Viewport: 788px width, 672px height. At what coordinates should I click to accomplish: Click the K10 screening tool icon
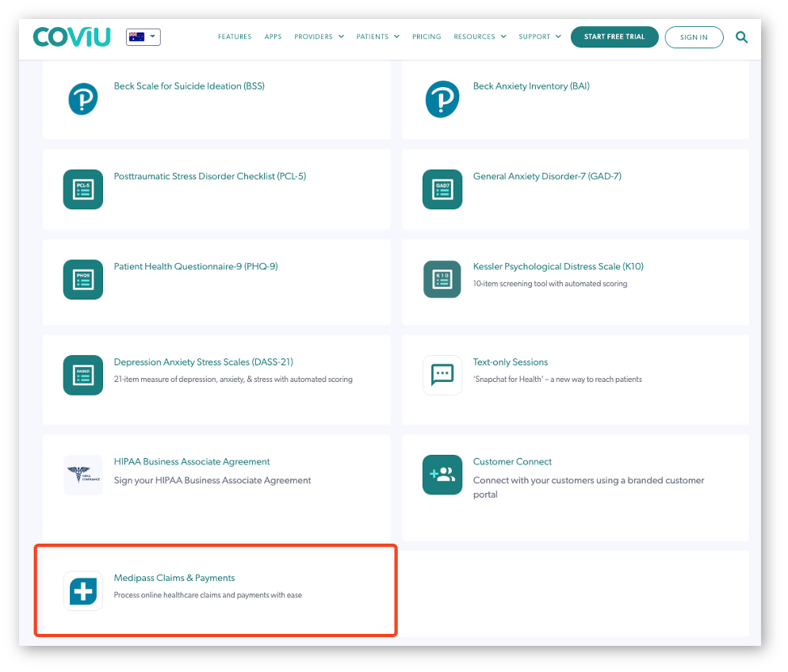442,279
